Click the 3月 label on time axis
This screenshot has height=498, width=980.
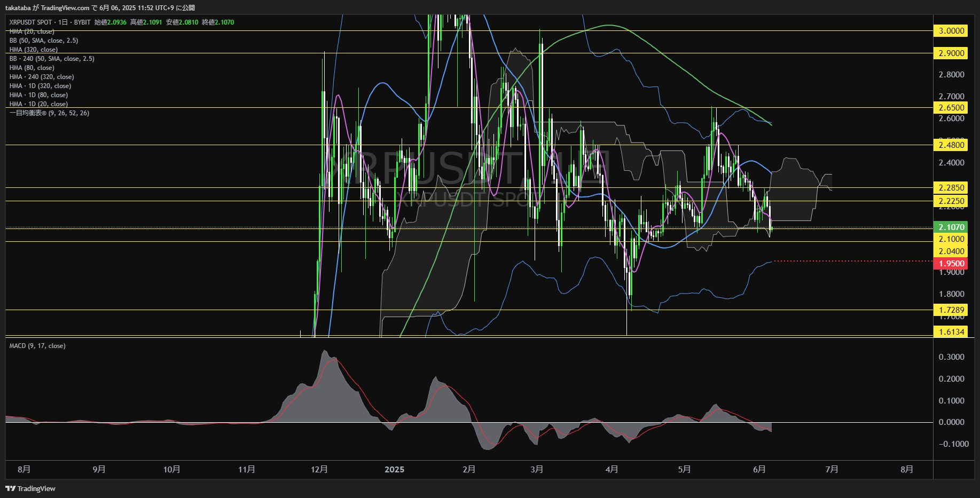click(537, 470)
